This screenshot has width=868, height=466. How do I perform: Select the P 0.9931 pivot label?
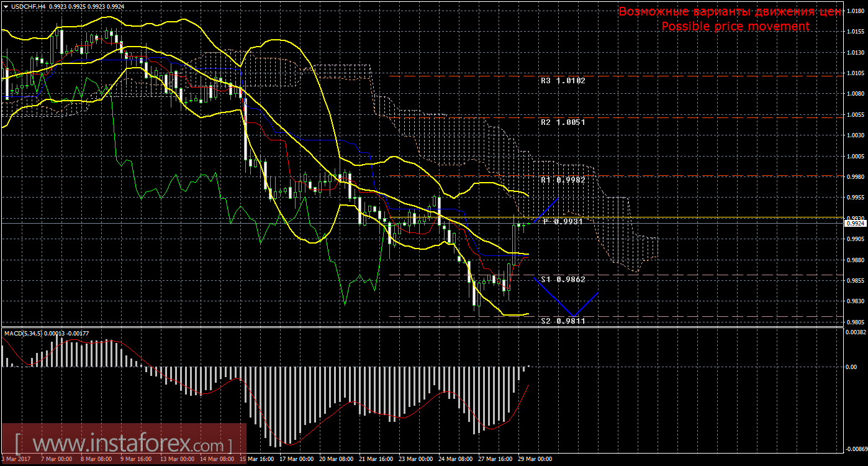pos(563,221)
